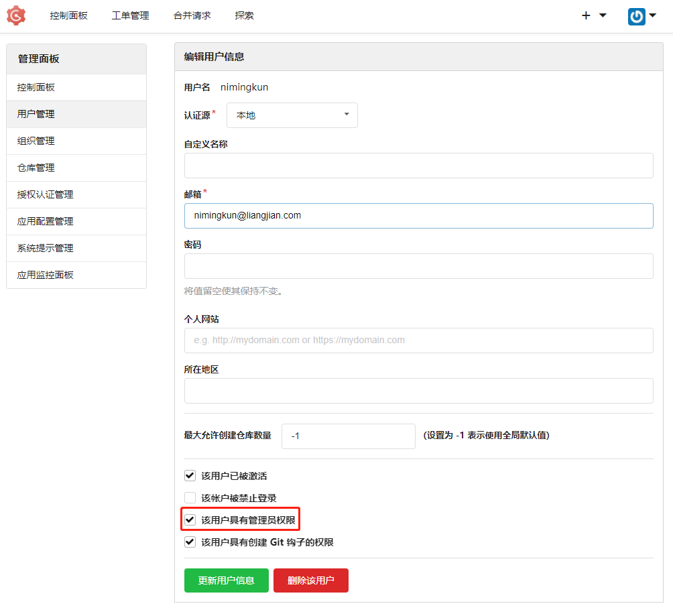Select 组织管理 in the sidebar
The width and height of the screenshot is (673, 616).
tap(36, 141)
